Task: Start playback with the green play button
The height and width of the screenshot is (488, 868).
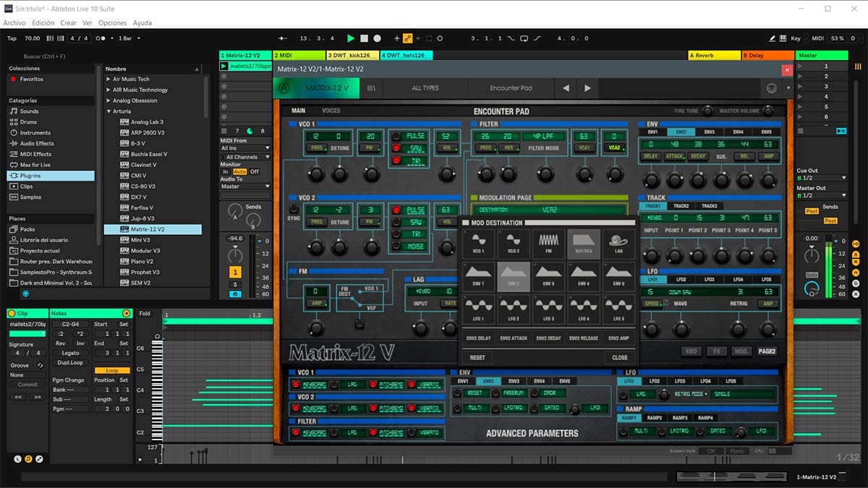Action: pos(351,38)
